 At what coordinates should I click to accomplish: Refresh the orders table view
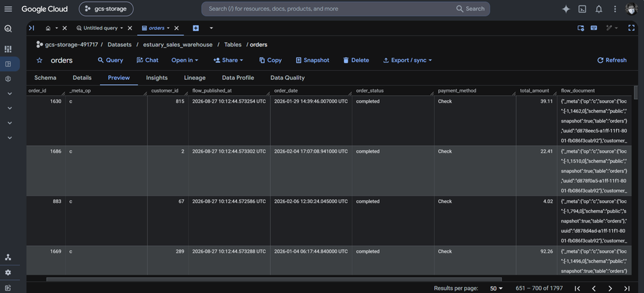(x=611, y=60)
